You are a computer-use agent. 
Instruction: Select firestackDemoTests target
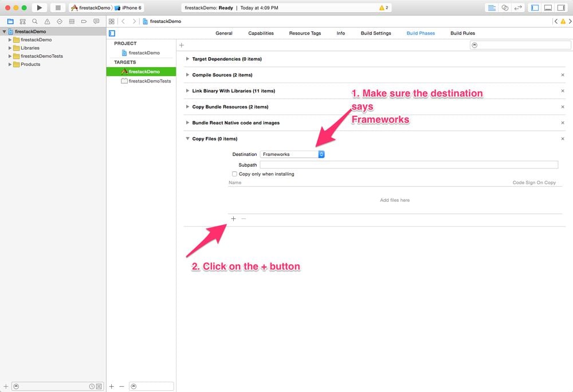(x=146, y=81)
